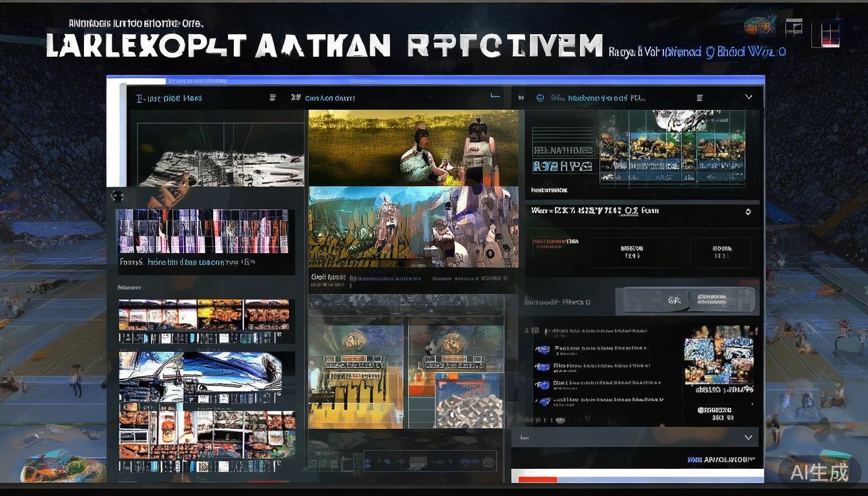868x496 pixels.
Task: Click the rightmost dark box button in right panel
Action: pyautogui.click(x=720, y=252)
